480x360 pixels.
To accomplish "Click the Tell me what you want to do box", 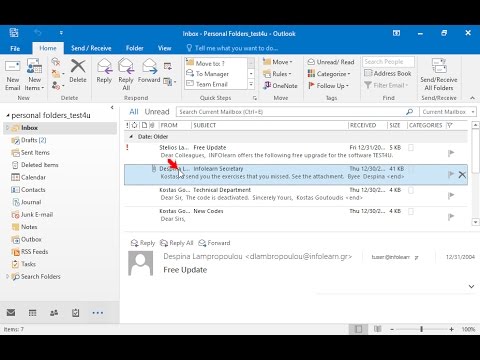I will 232,48.
